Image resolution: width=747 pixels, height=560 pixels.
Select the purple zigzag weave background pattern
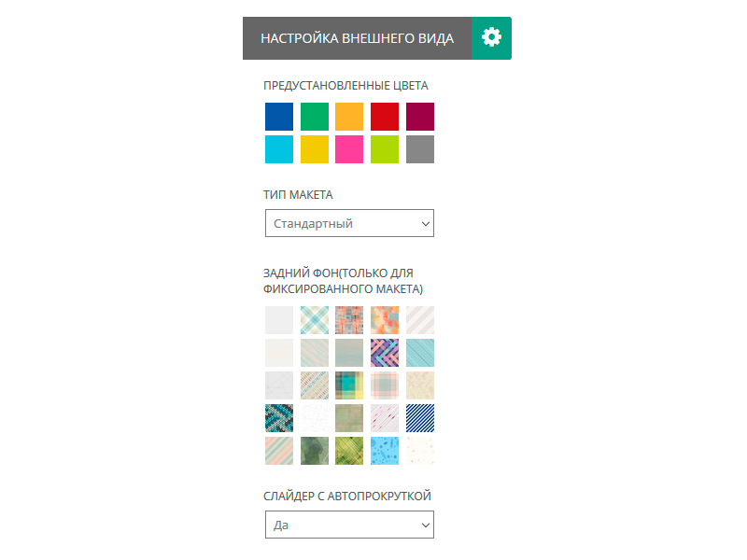click(x=385, y=353)
